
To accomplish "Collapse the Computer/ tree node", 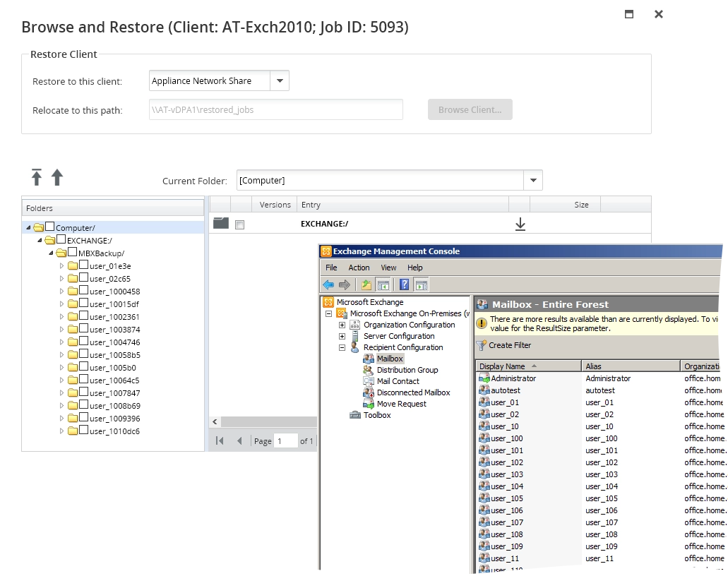I will [x=29, y=227].
